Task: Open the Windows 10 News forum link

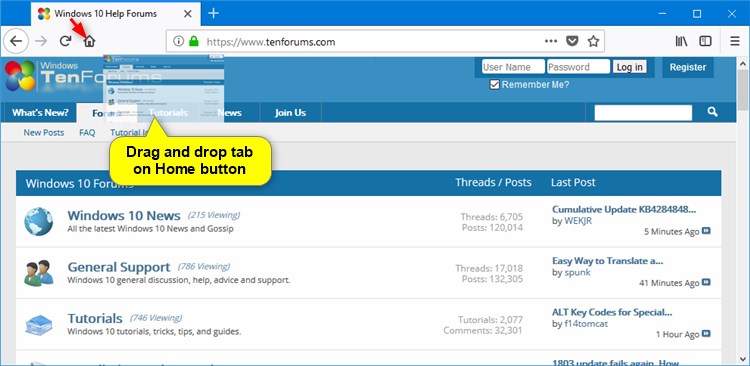Action: click(124, 215)
